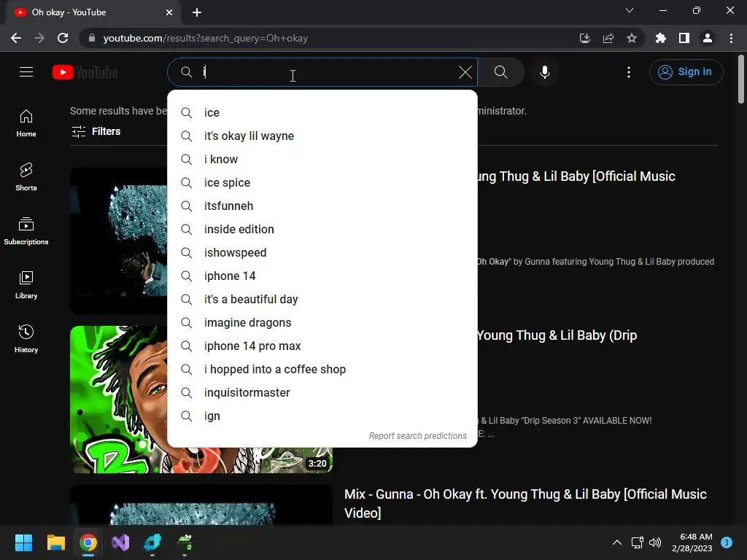Select 'imagine dragons' suggestion
Viewport: 747px width, 560px height.
pos(322,323)
